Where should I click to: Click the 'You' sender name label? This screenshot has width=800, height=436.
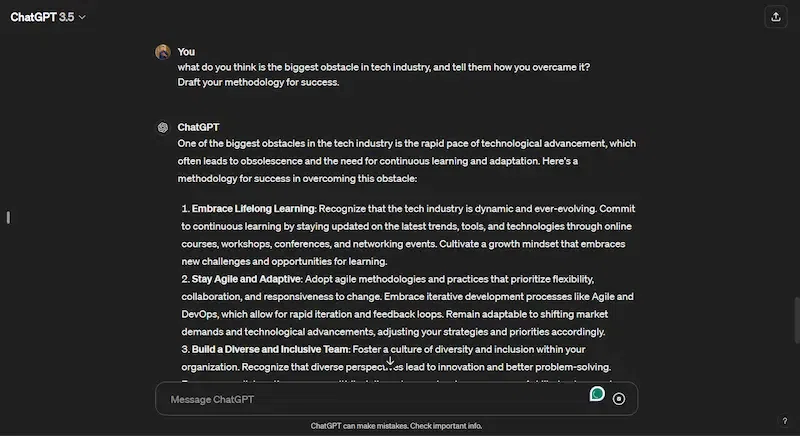click(x=186, y=52)
